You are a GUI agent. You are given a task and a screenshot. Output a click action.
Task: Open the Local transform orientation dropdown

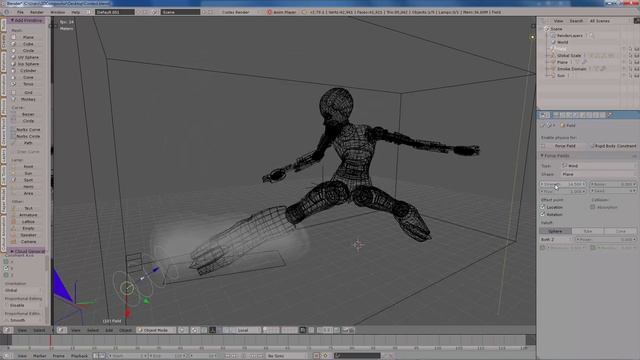click(x=243, y=330)
